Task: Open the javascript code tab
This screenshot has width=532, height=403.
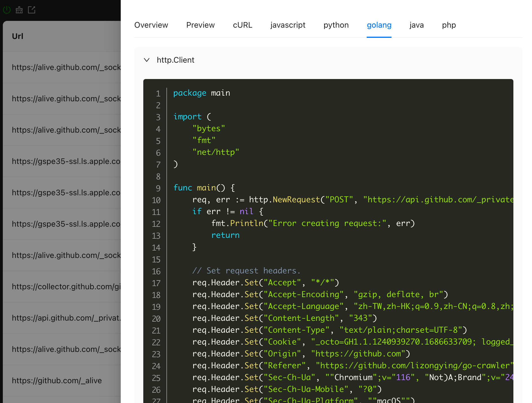Action: pos(288,25)
